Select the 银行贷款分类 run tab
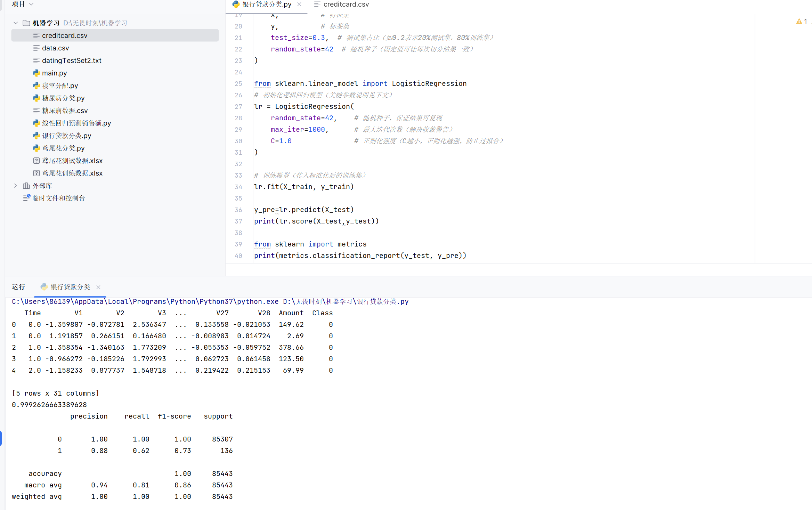 [x=70, y=287]
